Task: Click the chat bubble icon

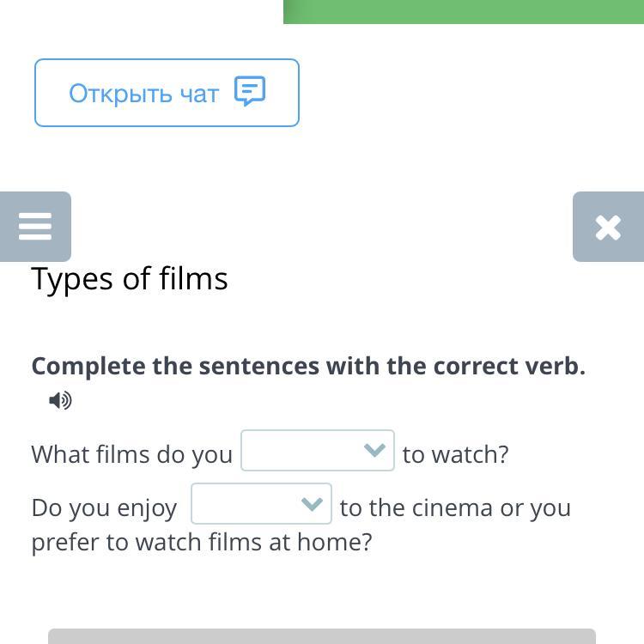Action: (x=250, y=91)
